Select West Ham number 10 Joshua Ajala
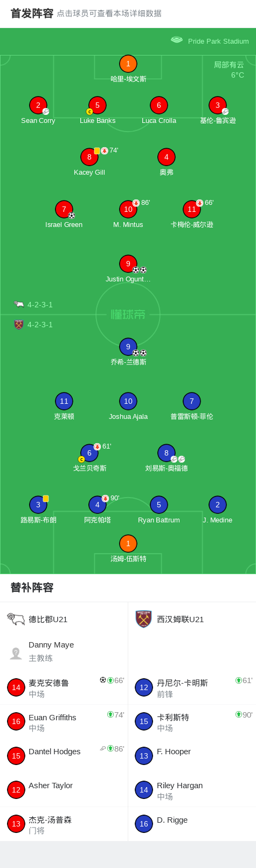The width and height of the screenshot is (256, 868). pos(128,401)
